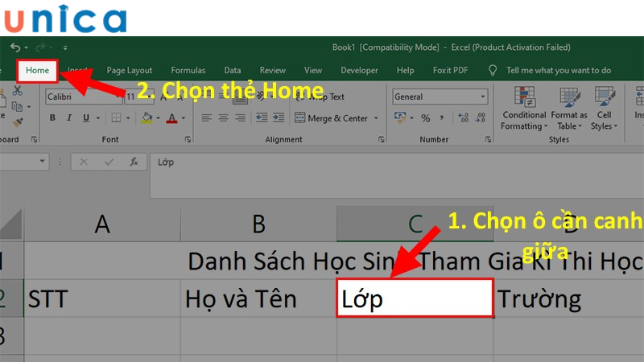Open the Help tab

[x=406, y=71]
